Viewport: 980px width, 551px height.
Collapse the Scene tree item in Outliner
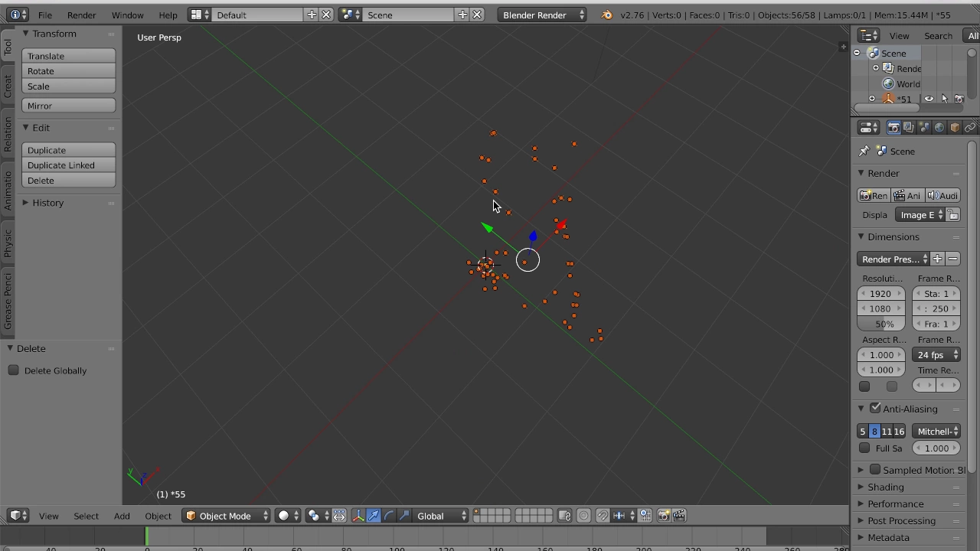pyautogui.click(x=857, y=53)
